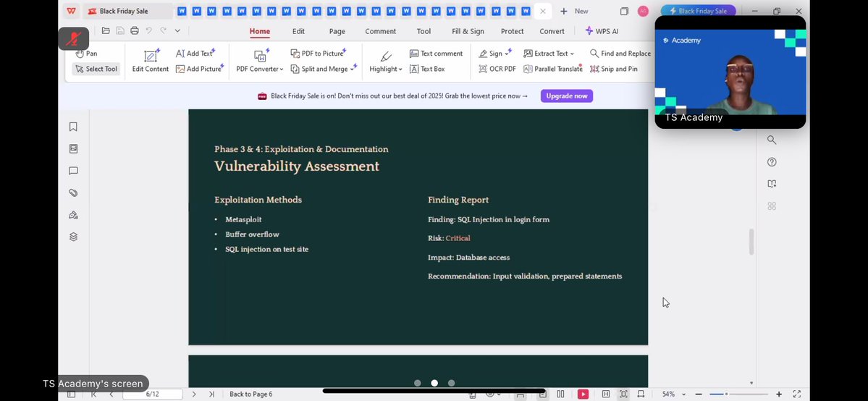Open the Attachments paperclip panel
The width and height of the screenshot is (868, 401).
pos(73,193)
